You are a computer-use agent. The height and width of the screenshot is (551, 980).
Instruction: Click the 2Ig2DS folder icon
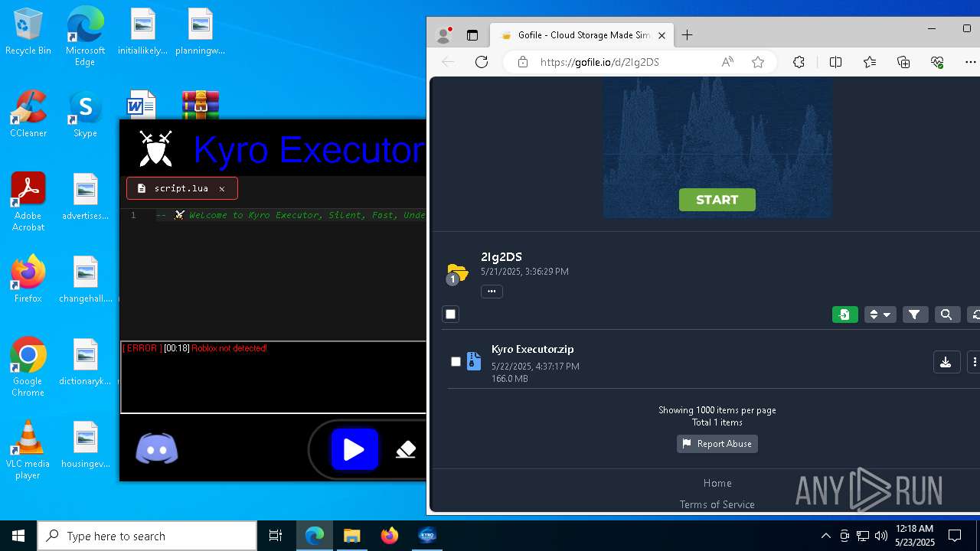point(457,272)
